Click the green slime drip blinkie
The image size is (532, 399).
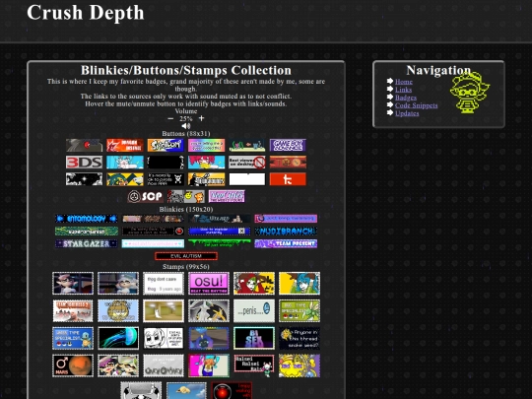pyautogui.click(x=220, y=243)
